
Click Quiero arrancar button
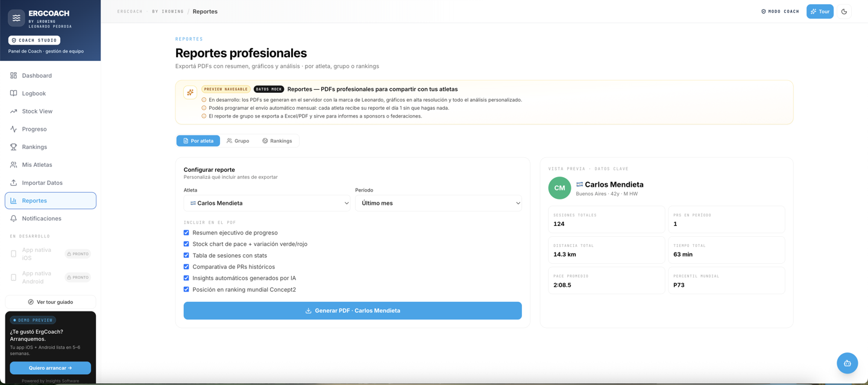(x=51, y=368)
